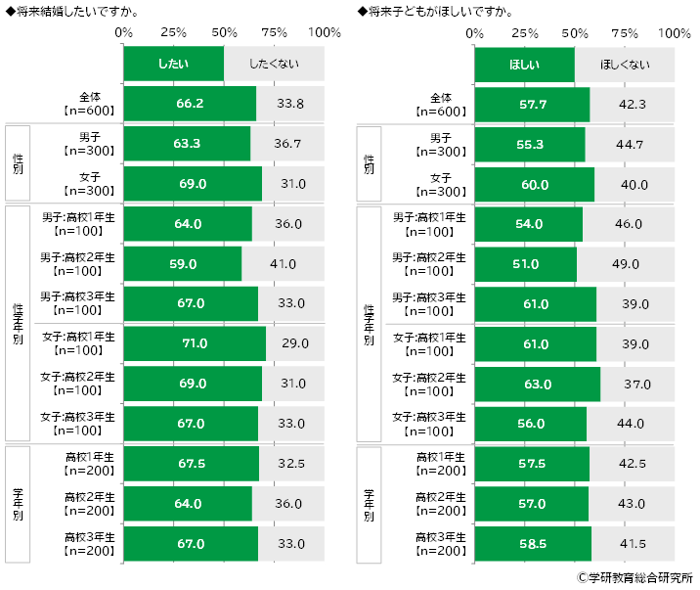Click the gray したくない legend box

(x=274, y=64)
